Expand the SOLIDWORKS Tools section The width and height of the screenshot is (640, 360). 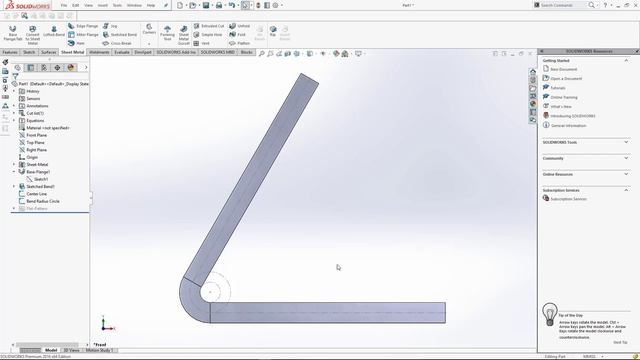tap(626, 142)
